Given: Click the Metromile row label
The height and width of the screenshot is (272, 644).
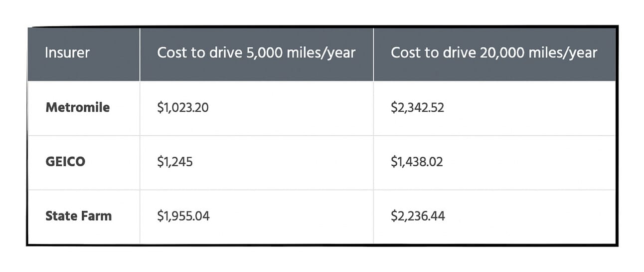Looking at the screenshot, I should tap(77, 107).
